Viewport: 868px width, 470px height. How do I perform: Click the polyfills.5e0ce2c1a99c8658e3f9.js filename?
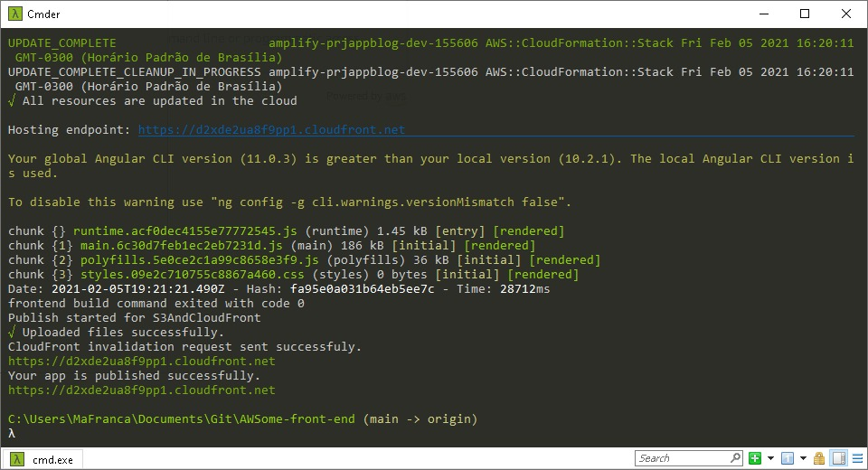click(199, 259)
